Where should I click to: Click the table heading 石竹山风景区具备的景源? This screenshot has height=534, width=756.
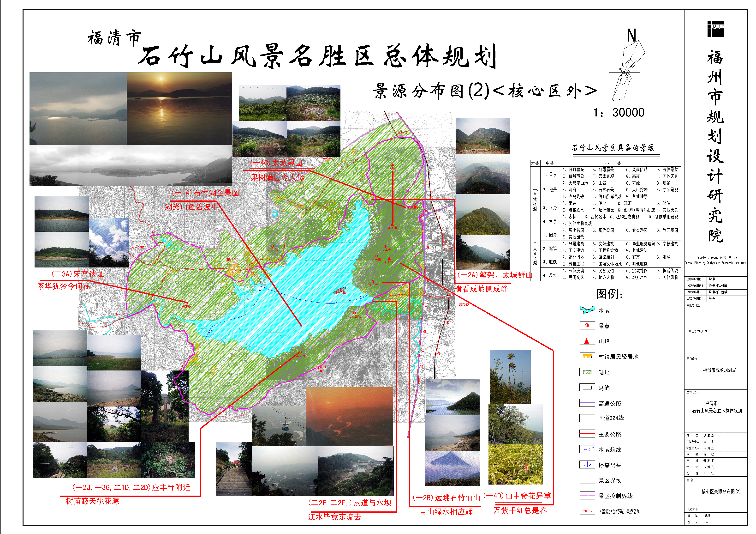coord(613,148)
